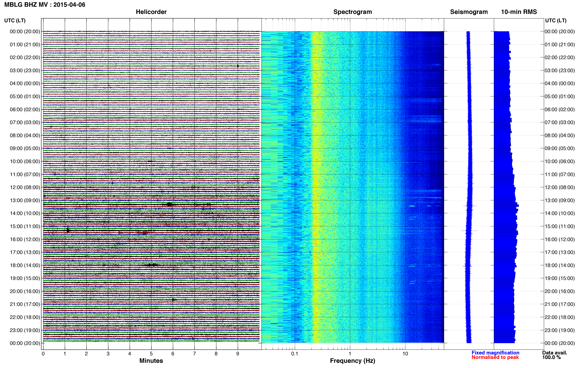Click left time label '17:00 (13:00)'
This screenshot has height=368, width=588.
point(25,252)
